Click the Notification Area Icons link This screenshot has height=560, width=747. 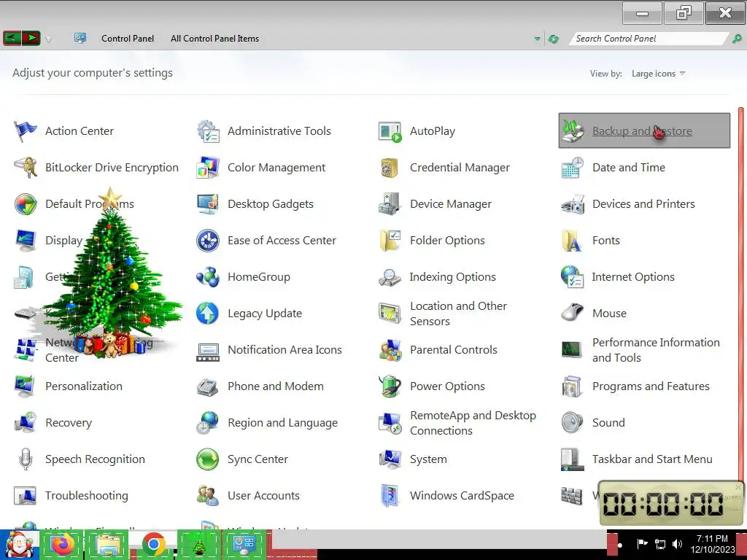tap(285, 350)
